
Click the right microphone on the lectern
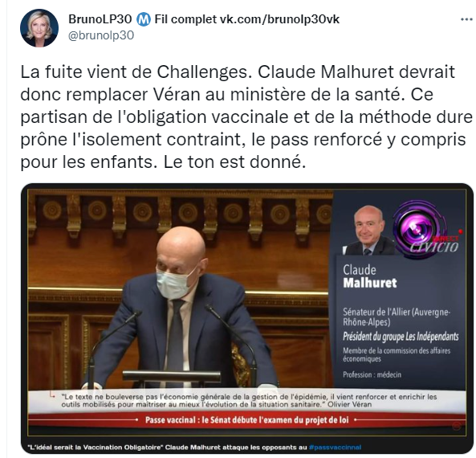232,342
